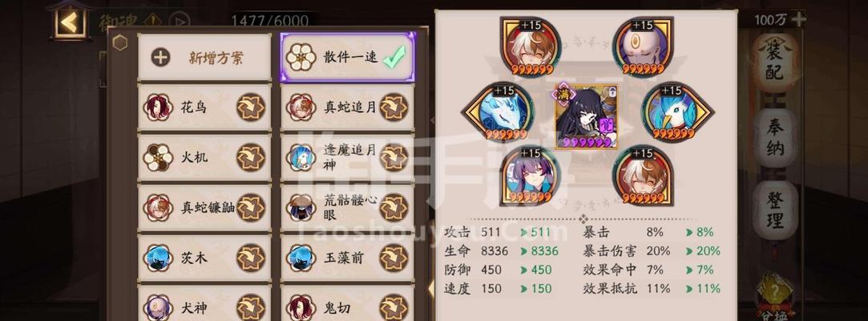Click the swap icon on 玉藻前 preset
This screenshot has height=321, width=868.
tap(394, 258)
